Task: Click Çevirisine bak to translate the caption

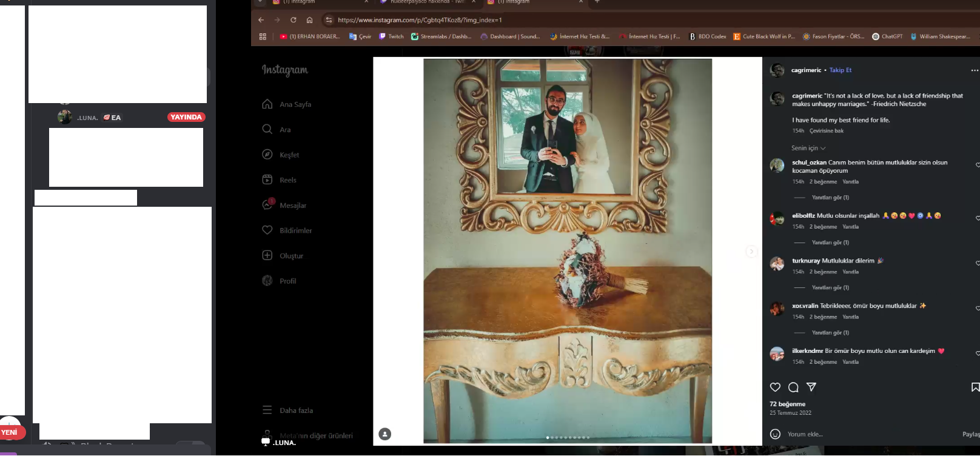Action: coord(827,131)
